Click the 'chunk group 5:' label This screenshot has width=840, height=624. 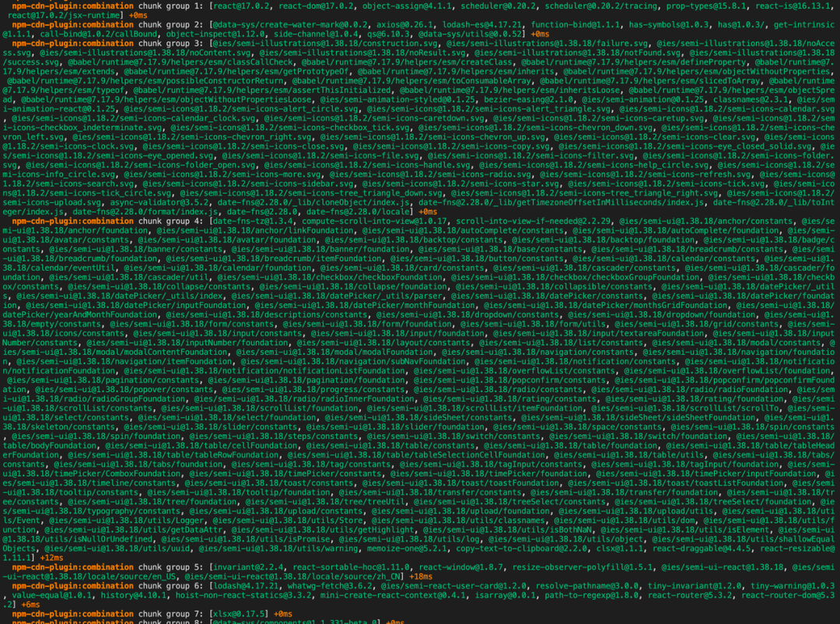point(171,567)
